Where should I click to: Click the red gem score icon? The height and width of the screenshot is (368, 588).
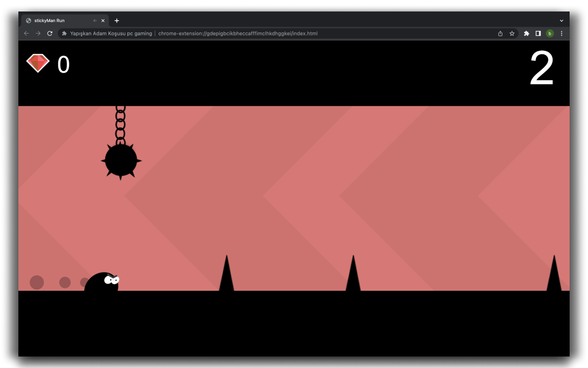pos(38,63)
